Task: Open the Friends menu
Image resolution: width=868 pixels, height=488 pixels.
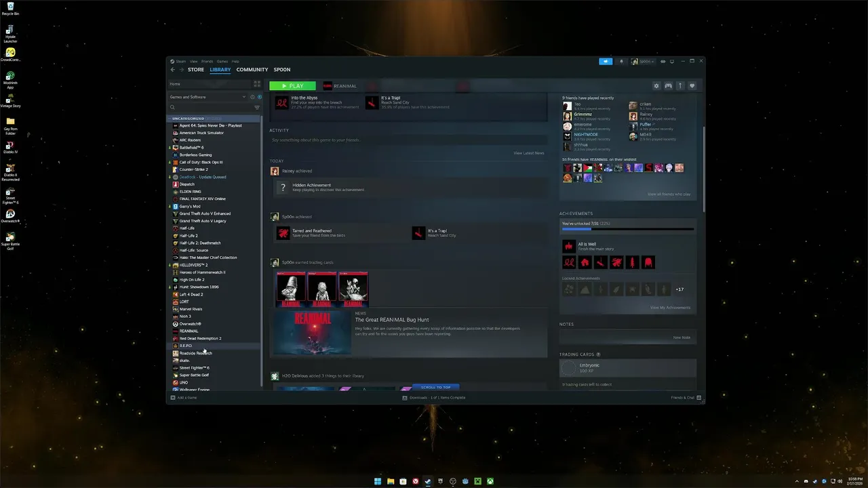Action: point(207,61)
